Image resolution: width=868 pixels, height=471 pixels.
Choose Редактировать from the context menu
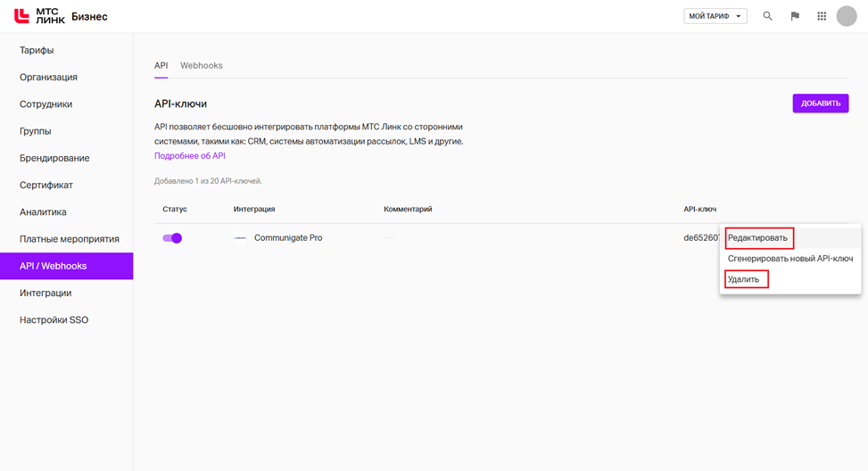coord(758,238)
